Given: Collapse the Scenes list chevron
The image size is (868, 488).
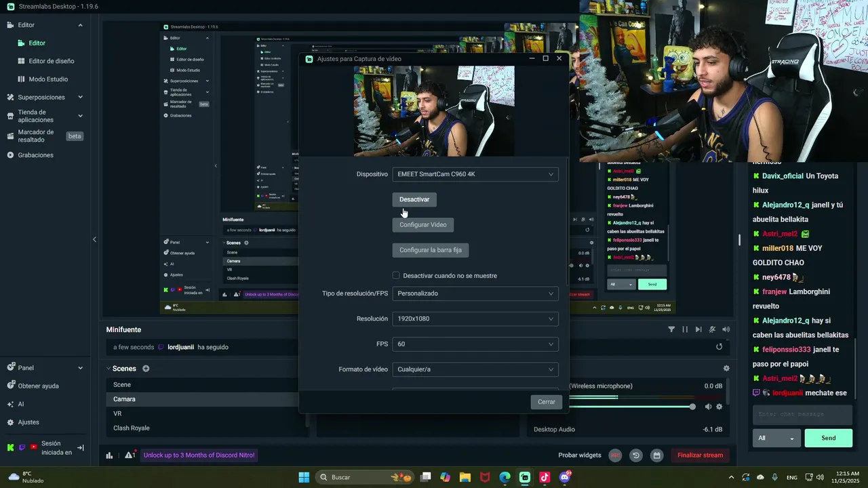Looking at the screenshot, I should coord(108,369).
